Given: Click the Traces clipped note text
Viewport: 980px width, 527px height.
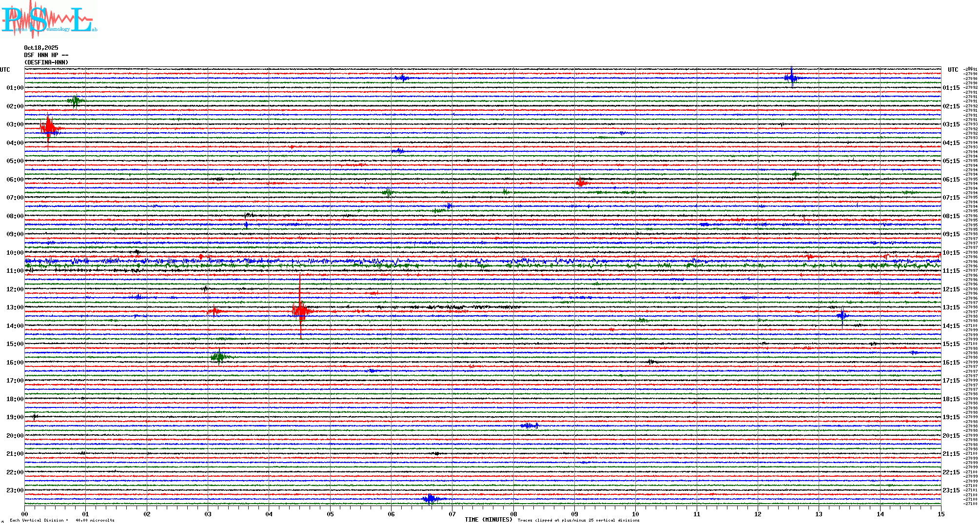Looking at the screenshot, I should (578, 520).
